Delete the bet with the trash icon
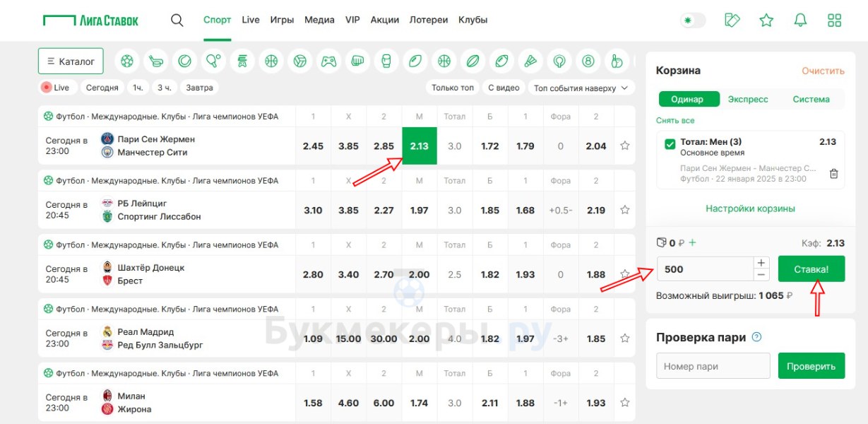This screenshot has width=868, height=424. click(833, 174)
